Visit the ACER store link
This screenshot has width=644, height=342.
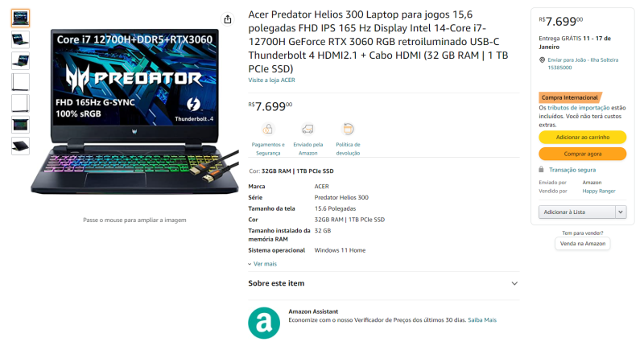(271, 80)
